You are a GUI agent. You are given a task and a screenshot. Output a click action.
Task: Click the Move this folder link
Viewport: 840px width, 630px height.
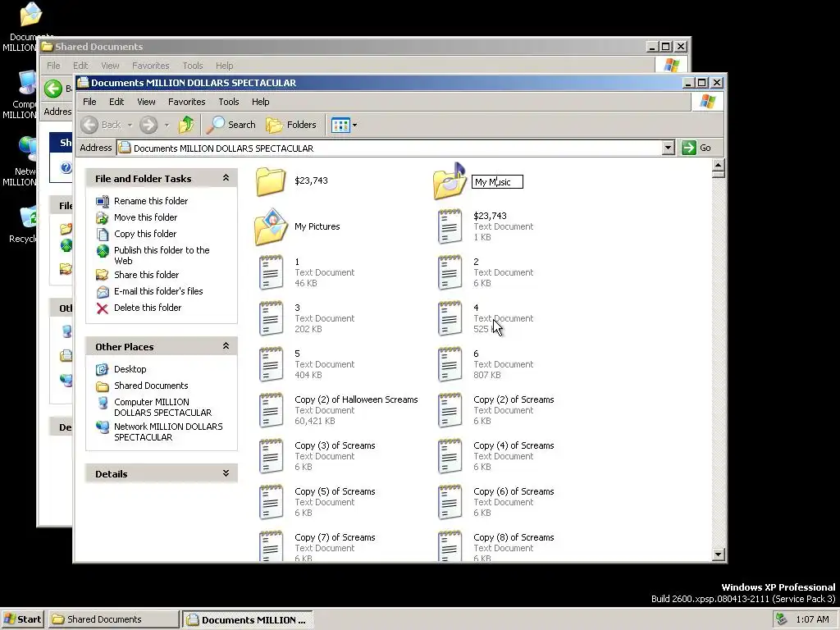pyautogui.click(x=146, y=217)
